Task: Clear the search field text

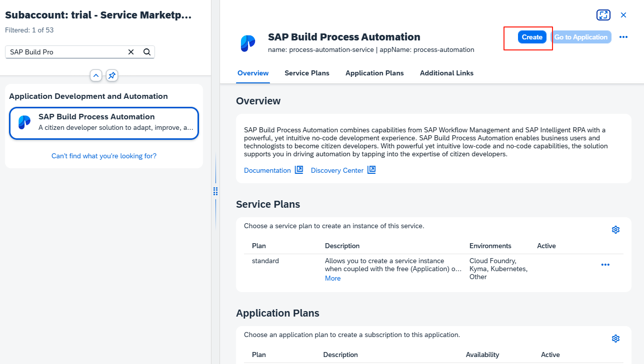Action: click(x=131, y=52)
